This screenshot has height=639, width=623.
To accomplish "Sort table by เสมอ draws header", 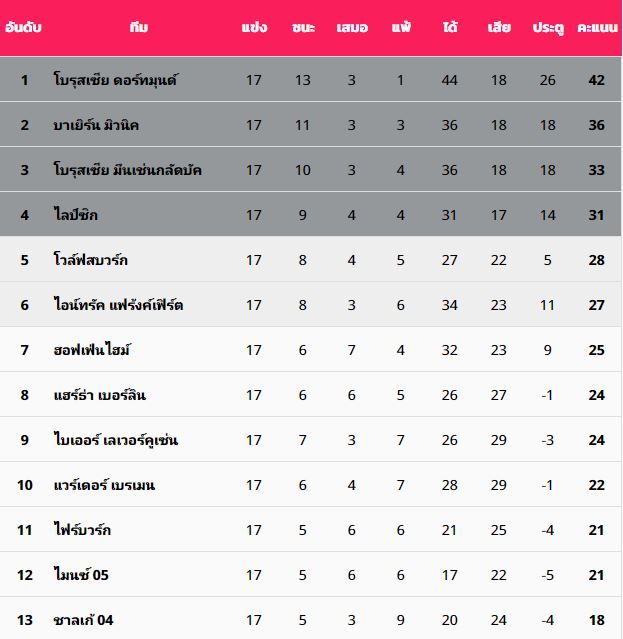I will click(352, 28).
